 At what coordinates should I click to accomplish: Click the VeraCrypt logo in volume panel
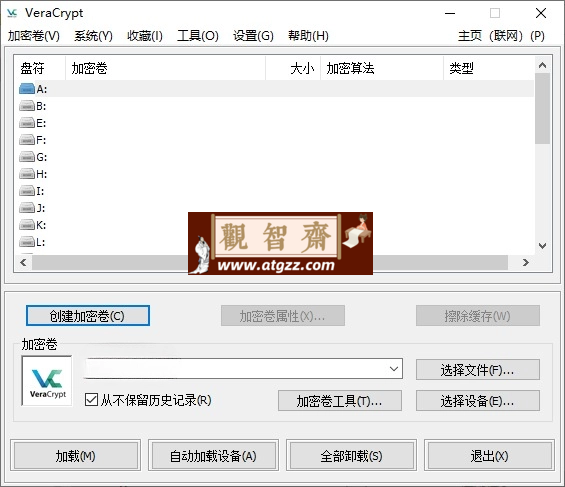tap(47, 381)
